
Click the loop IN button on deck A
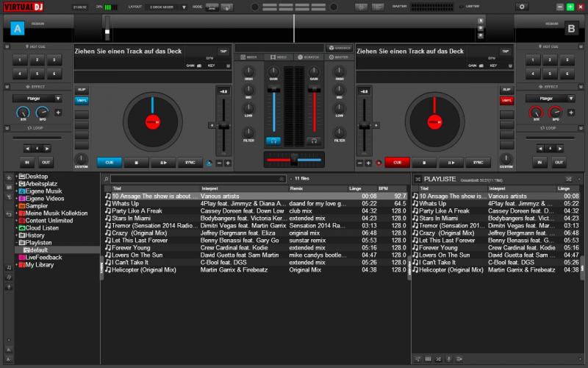(27, 163)
